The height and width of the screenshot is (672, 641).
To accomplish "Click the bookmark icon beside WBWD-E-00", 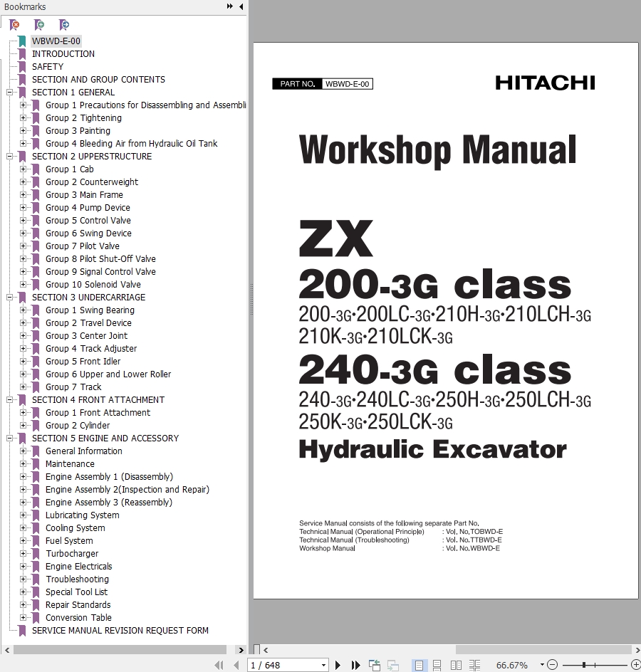I will tap(22, 41).
